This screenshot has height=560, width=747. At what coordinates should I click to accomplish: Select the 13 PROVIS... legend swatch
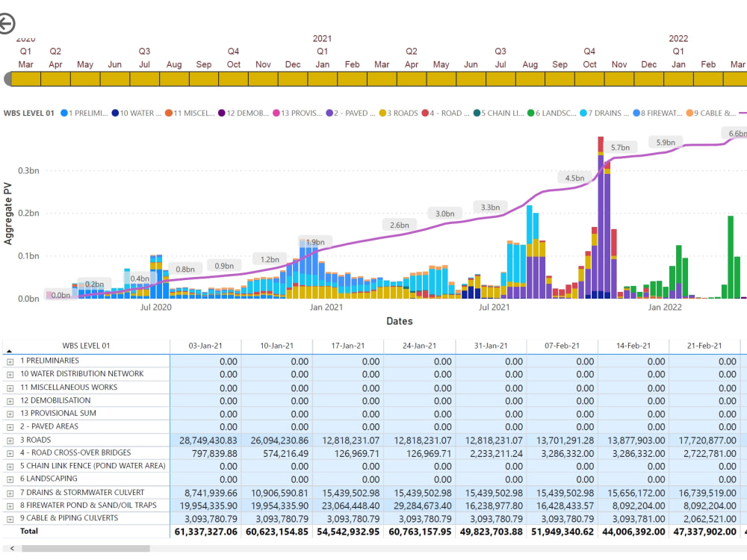(276, 113)
